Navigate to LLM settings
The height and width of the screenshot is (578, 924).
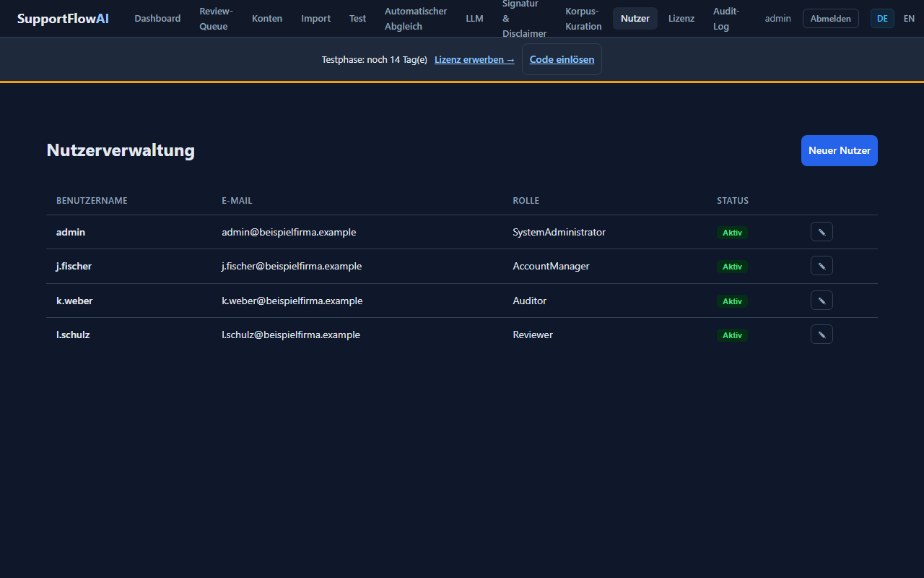pyautogui.click(x=474, y=19)
